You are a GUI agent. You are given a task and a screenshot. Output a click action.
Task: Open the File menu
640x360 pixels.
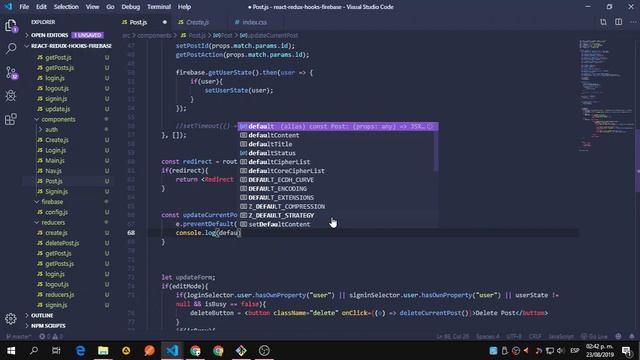24,7
